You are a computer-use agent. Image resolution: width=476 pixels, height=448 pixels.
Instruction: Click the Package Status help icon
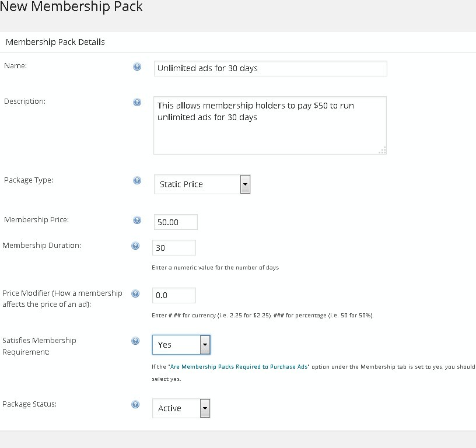pos(135,404)
